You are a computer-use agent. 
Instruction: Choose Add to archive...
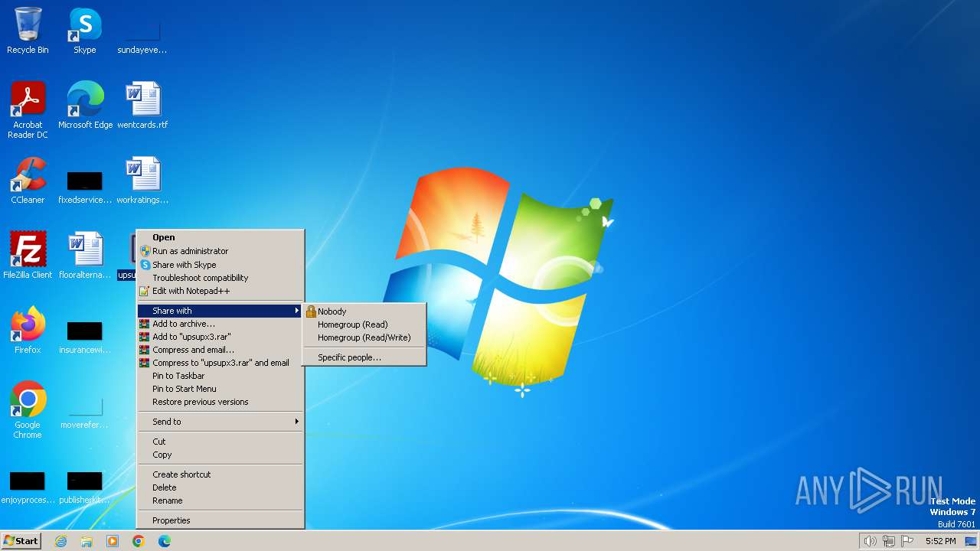[x=220, y=324]
